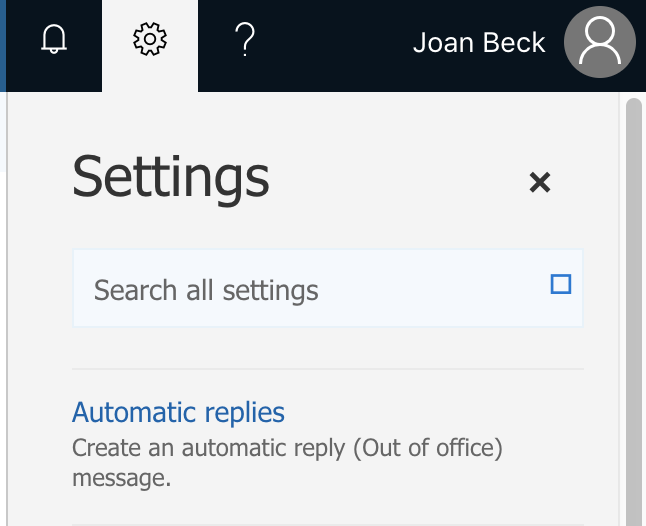
Task: Show notifications via the bell button
Action: tap(54, 40)
